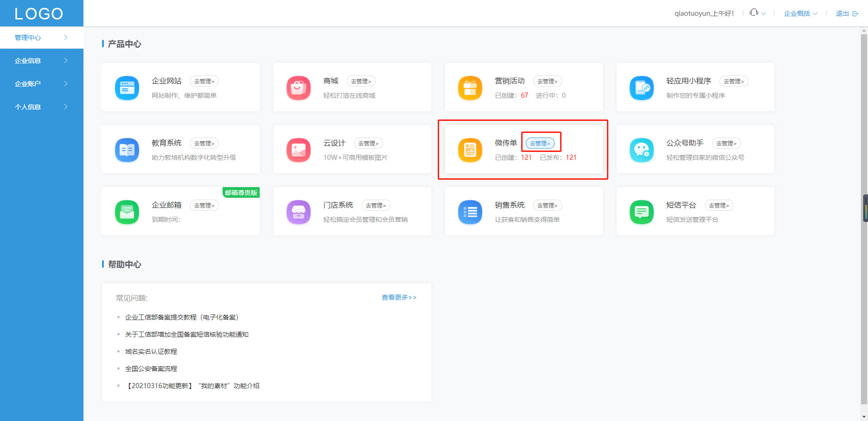Select the 教育系统 book icon
Viewport: 868px width, 421px height.
[127, 149]
